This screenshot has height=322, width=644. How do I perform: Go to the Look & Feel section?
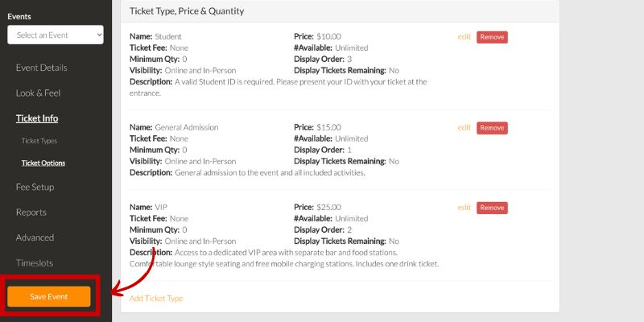click(38, 93)
